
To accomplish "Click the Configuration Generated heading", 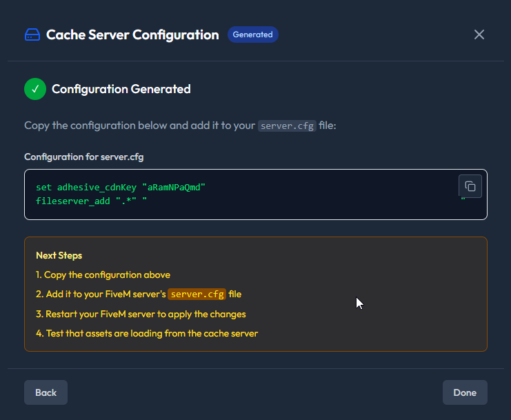I will click(121, 89).
